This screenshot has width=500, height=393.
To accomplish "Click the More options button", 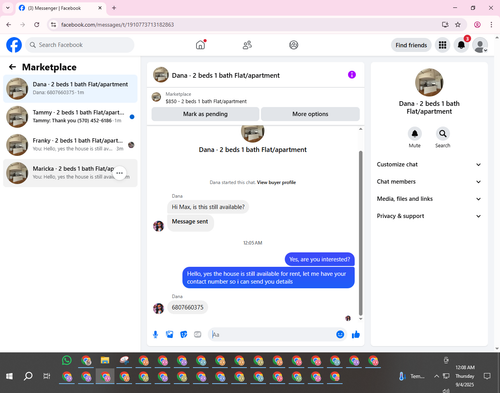I will [x=310, y=114].
